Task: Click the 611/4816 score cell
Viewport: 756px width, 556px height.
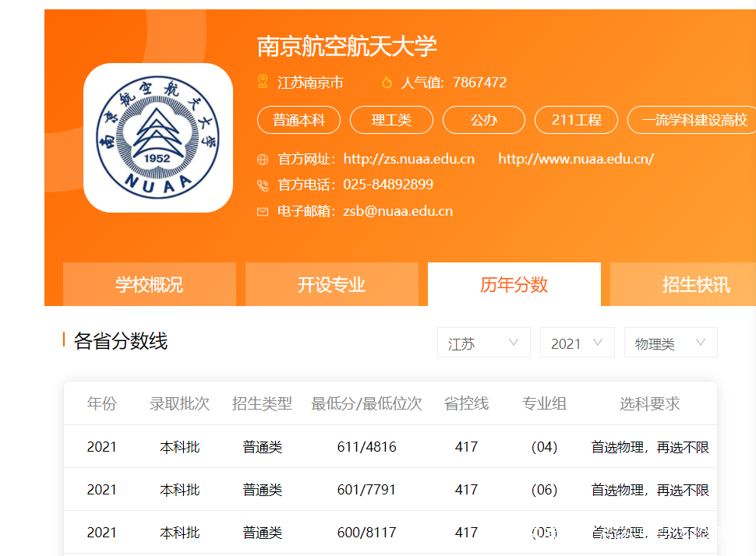Action: pyautogui.click(x=366, y=447)
